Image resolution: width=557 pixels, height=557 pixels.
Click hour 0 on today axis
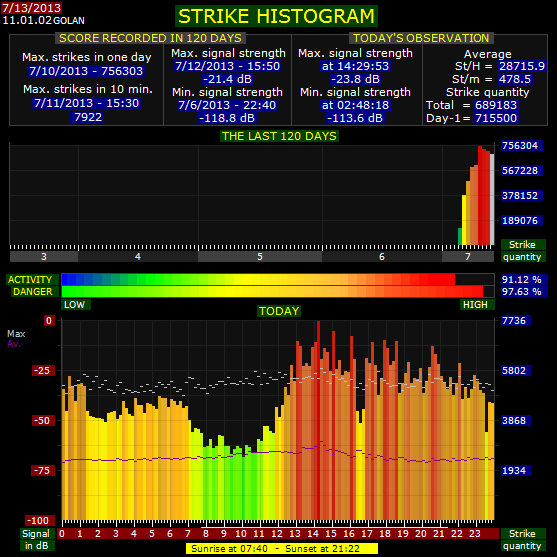point(62,534)
